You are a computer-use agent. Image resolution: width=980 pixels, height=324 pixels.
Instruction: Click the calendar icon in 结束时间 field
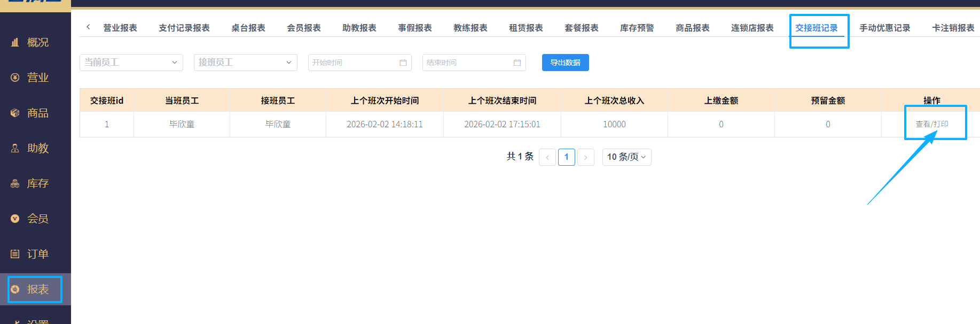[518, 63]
